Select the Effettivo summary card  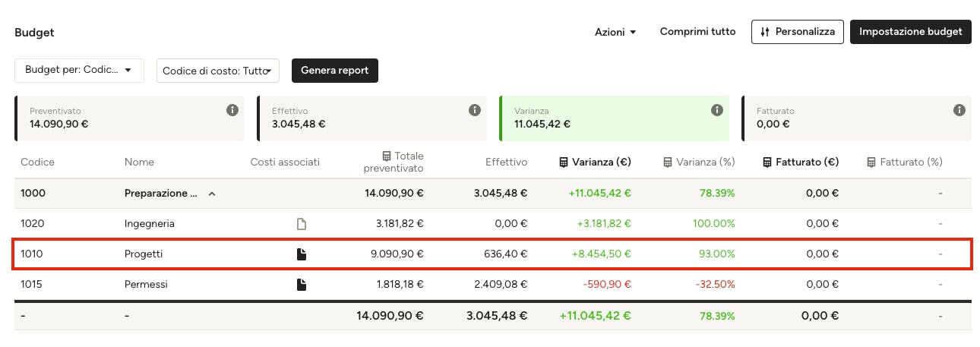[371, 118]
